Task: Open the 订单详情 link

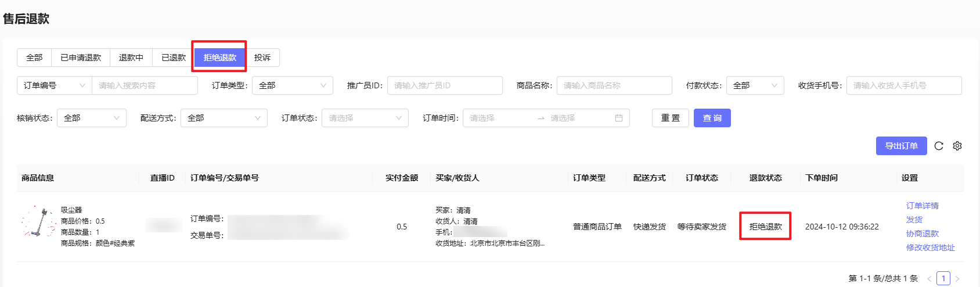Action: [922, 206]
